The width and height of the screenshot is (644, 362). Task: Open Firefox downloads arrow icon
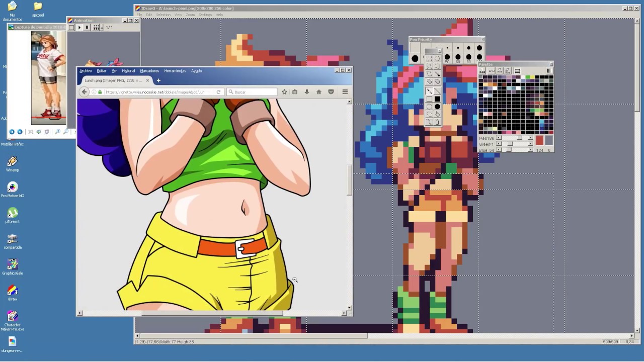click(x=306, y=92)
